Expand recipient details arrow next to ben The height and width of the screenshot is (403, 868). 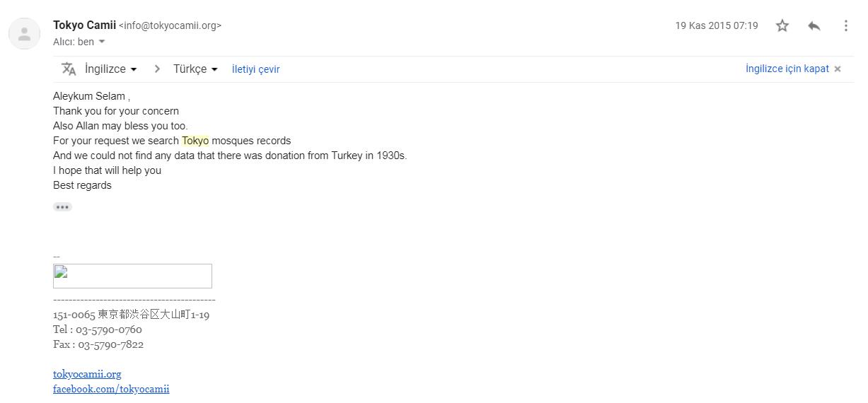tap(102, 42)
